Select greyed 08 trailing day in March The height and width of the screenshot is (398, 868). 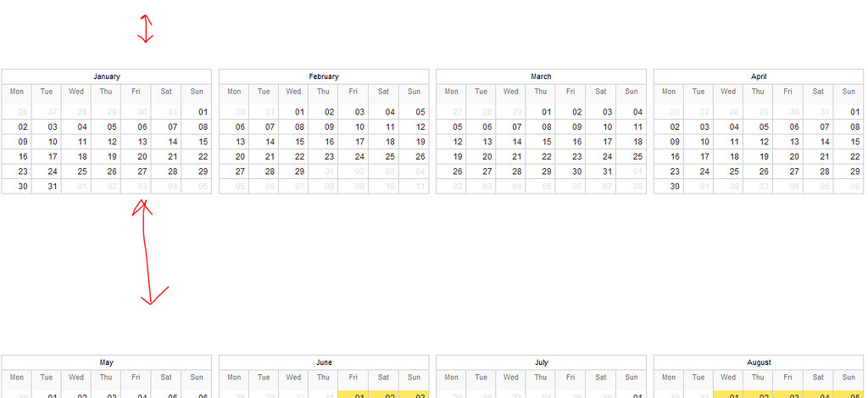631,186
